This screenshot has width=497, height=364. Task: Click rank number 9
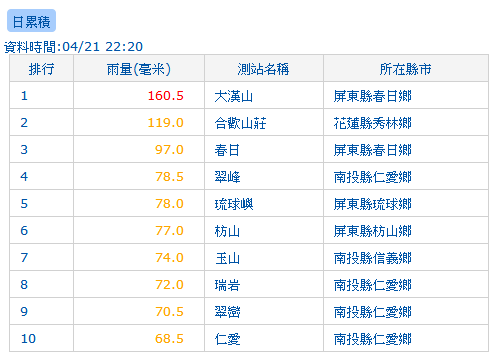24,312
